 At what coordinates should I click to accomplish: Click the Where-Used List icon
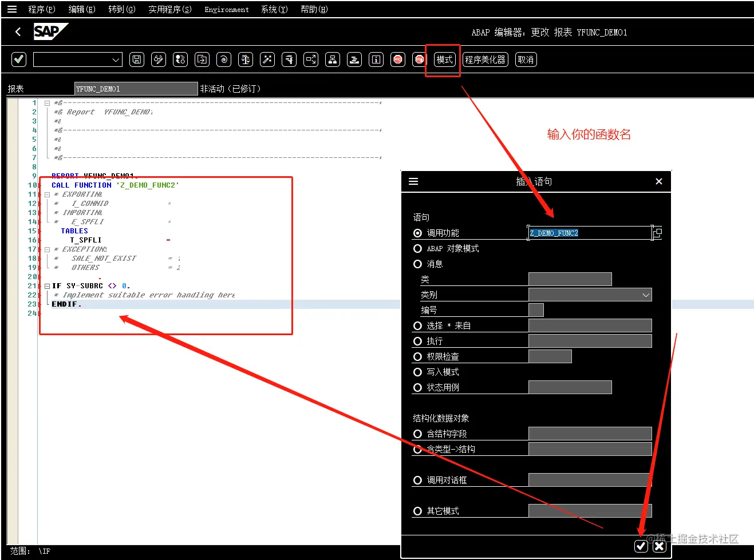click(x=311, y=59)
